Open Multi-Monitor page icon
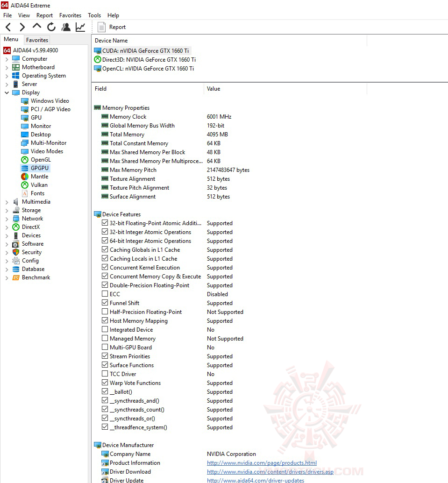This screenshot has height=483, width=448. [25, 143]
